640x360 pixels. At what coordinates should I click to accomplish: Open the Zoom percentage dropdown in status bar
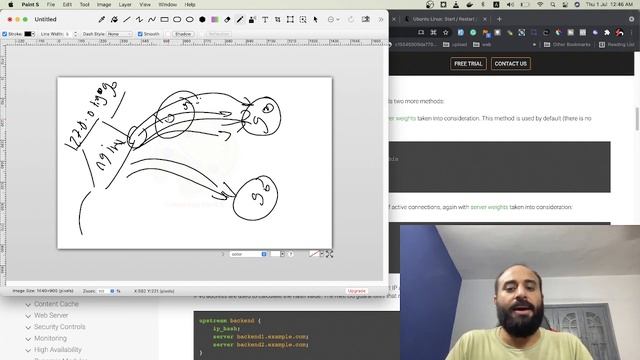pos(106,291)
